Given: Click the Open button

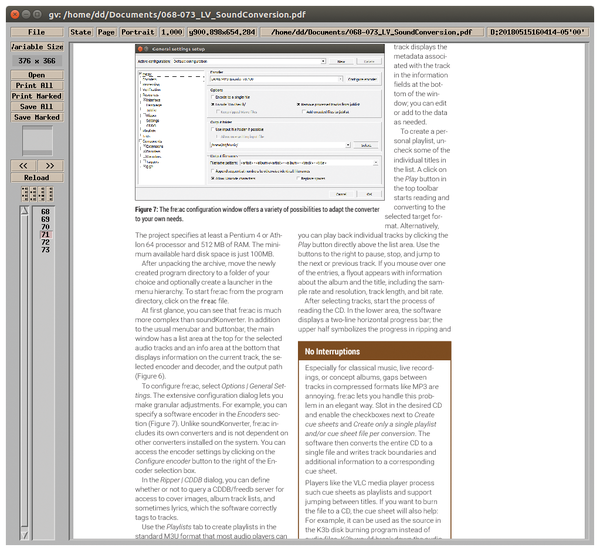Looking at the screenshot, I should (x=37, y=75).
